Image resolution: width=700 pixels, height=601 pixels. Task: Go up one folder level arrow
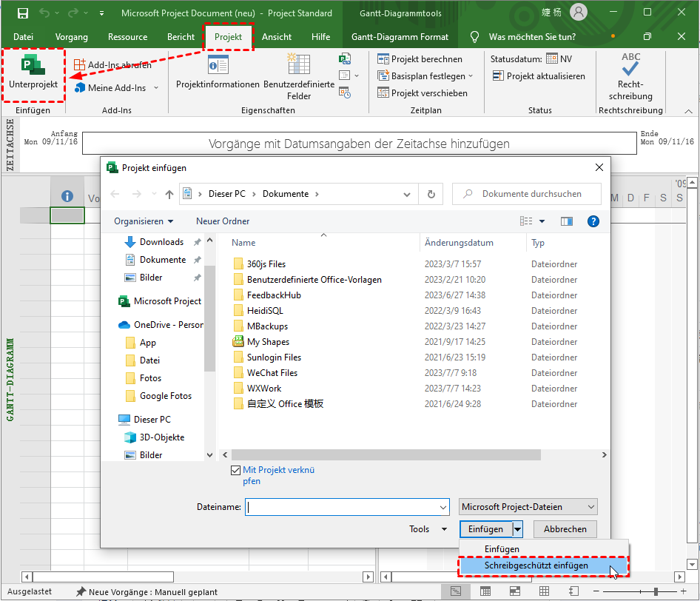169,194
